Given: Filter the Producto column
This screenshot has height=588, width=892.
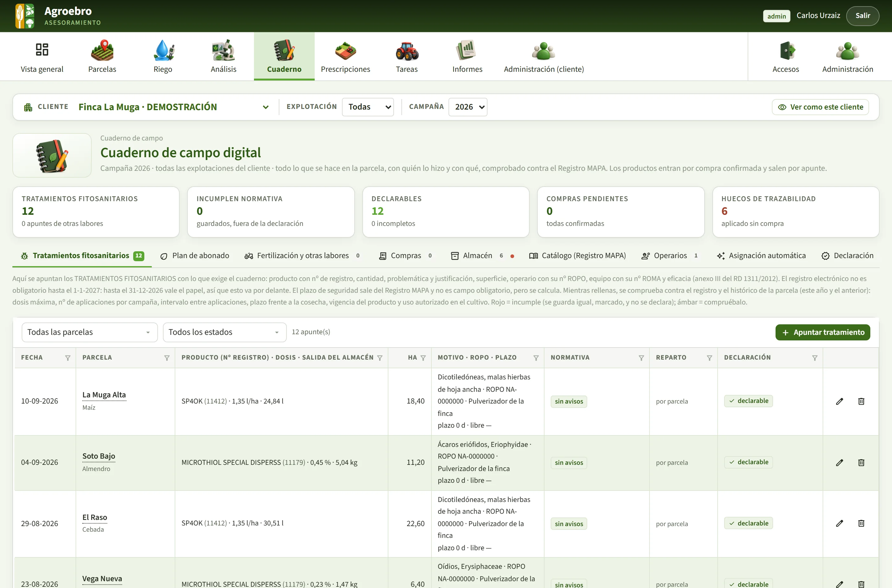Looking at the screenshot, I should click(x=380, y=358).
